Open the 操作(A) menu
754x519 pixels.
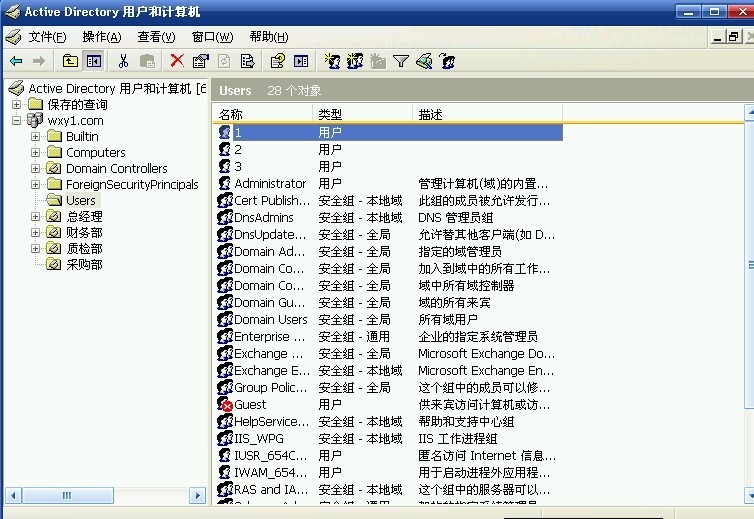pyautogui.click(x=101, y=37)
